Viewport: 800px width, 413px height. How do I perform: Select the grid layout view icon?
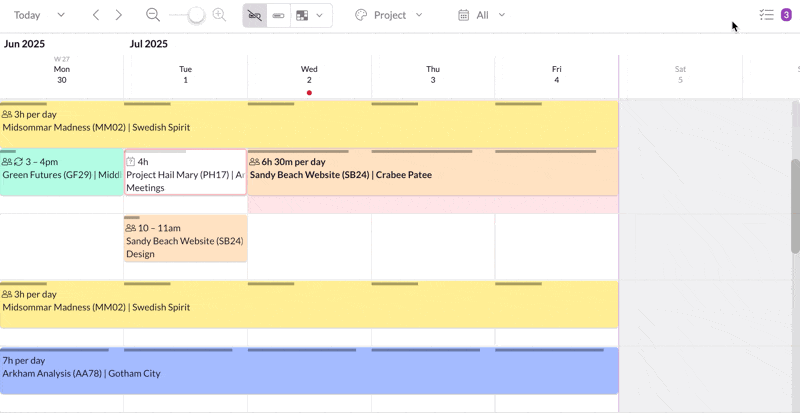[x=302, y=15]
